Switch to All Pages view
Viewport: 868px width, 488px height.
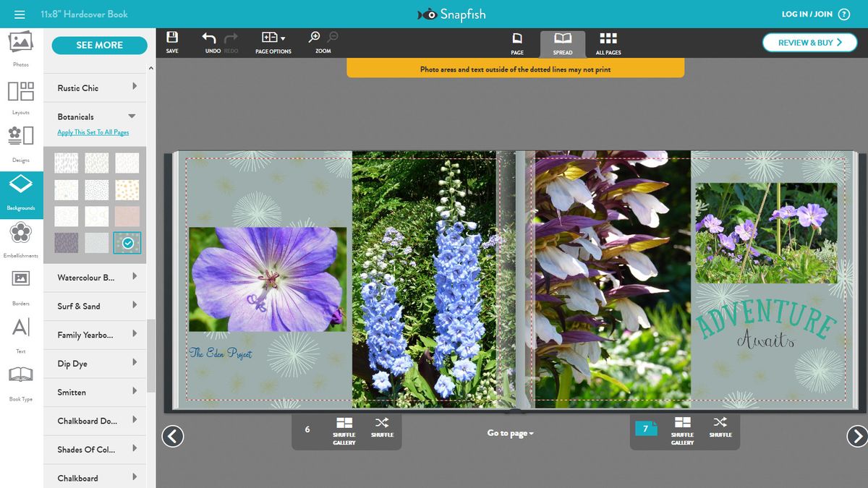click(x=608, y=43)
